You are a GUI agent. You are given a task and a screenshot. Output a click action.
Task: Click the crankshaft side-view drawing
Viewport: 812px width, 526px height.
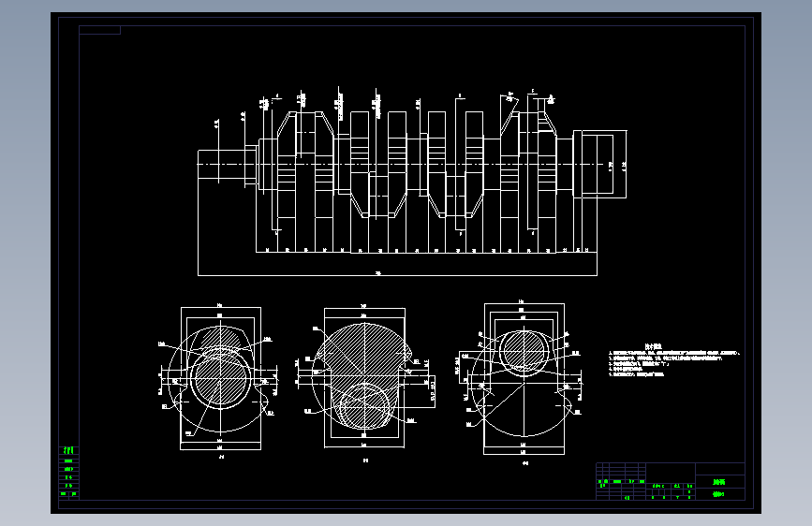412,182
